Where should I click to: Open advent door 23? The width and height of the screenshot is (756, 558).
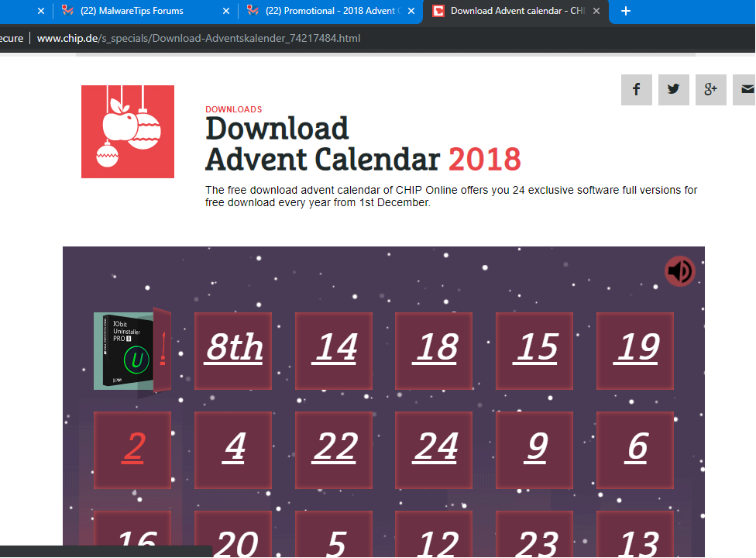click(534, 534)
